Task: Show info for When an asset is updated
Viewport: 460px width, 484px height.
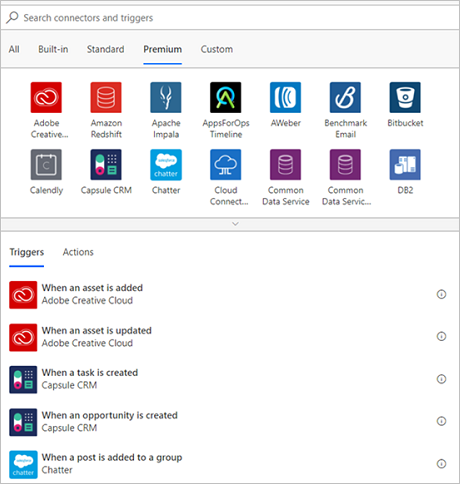Action: tap(441, 336)
